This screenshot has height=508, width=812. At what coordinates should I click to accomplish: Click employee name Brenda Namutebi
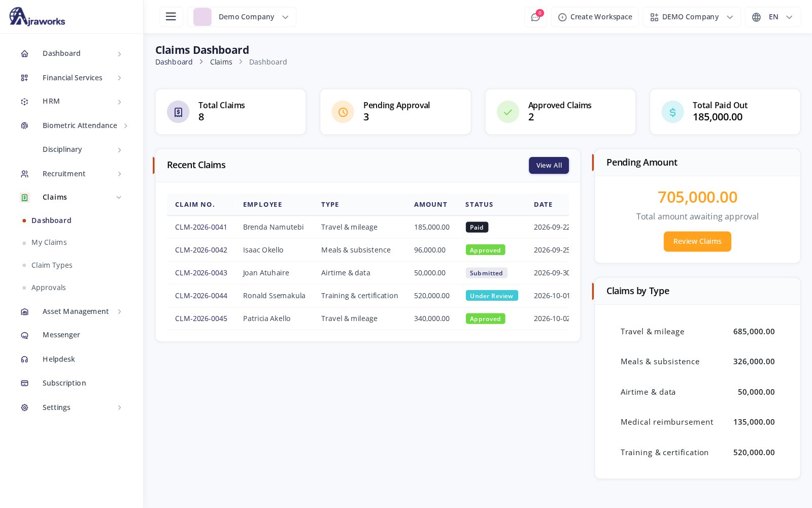(x=274, y=227)
